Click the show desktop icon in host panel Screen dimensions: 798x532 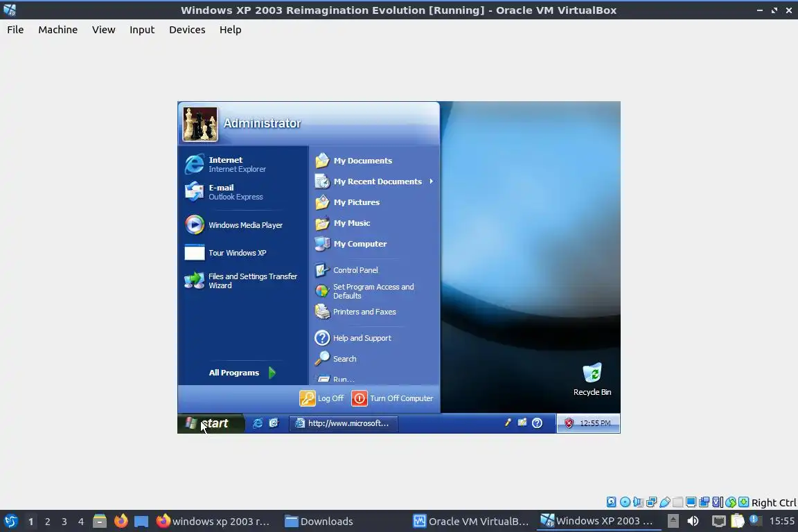141,521
